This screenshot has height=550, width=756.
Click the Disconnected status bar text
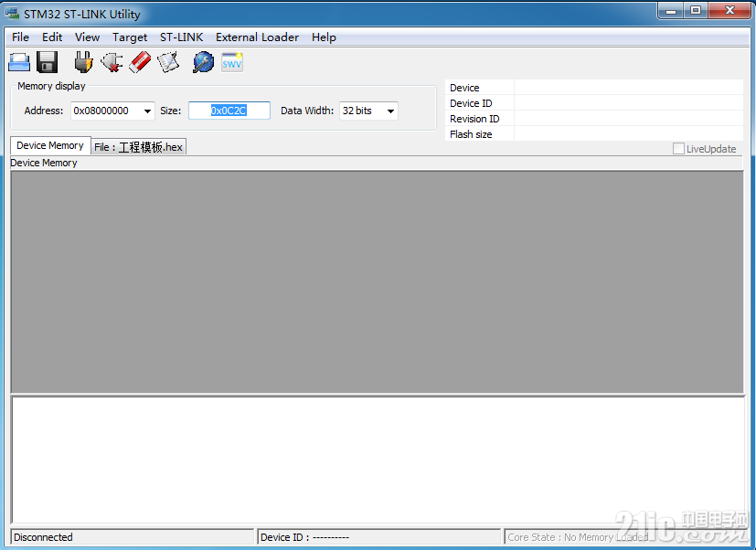(43, 537)
